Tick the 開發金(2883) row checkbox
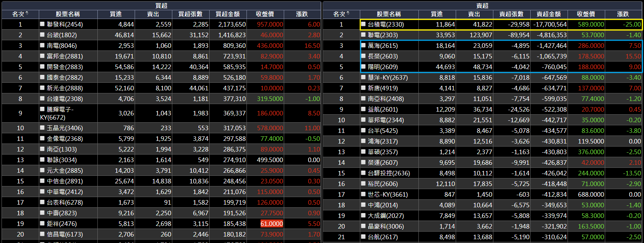This screenshot has width=644, height=243. coord(42,66)
